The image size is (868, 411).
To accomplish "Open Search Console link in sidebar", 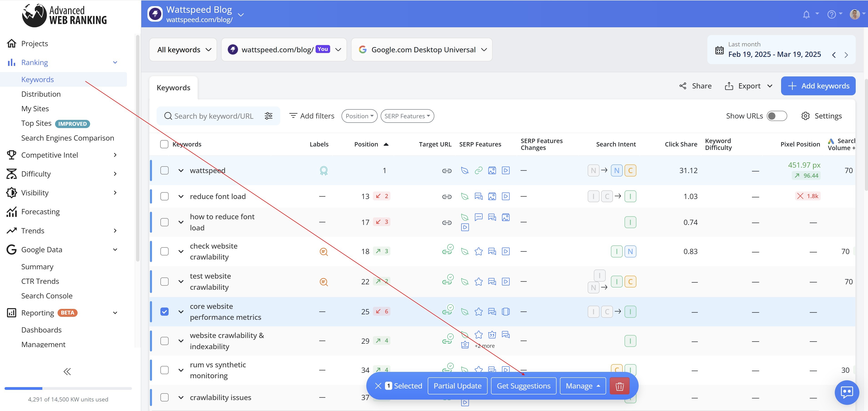I will [47, 296].
